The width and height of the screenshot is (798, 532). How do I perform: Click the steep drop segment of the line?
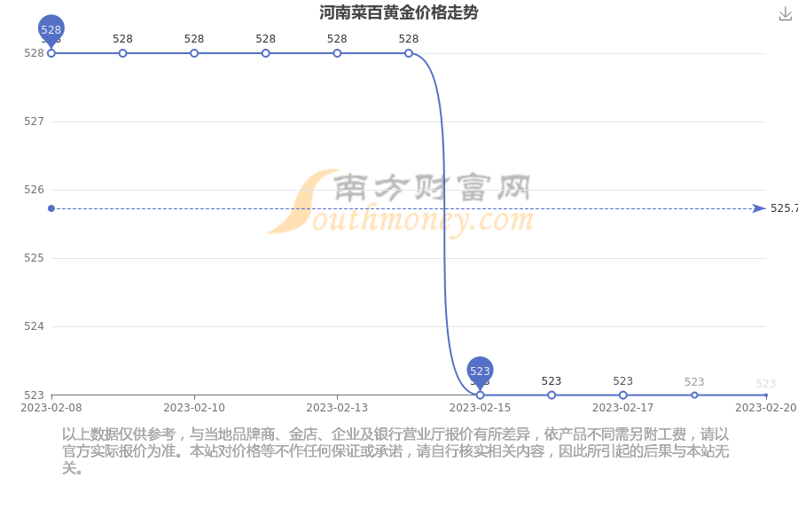click(444, 224)
